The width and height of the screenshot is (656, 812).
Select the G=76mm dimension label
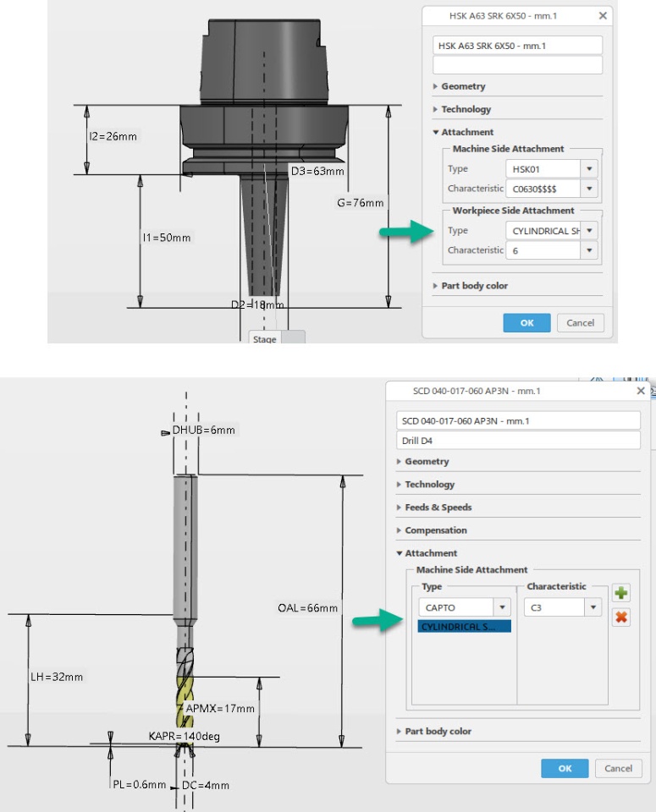pyautogui.click(x=361, y=203)
